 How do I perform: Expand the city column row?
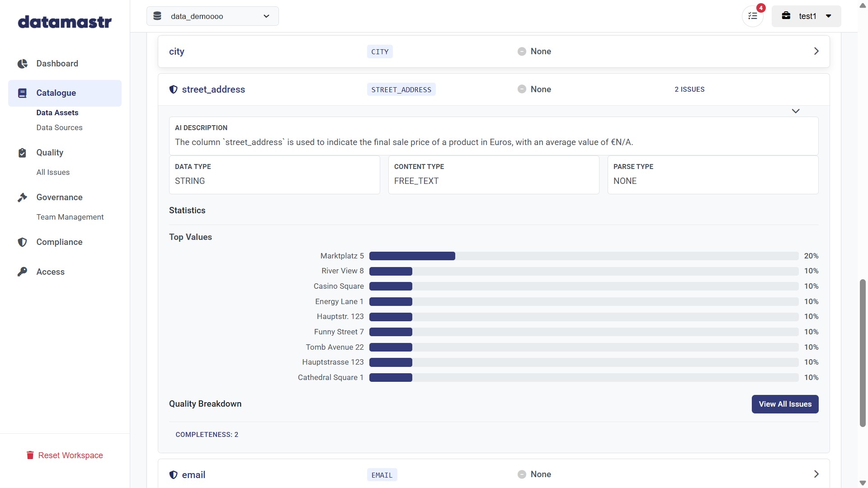[x=816, y=52]
